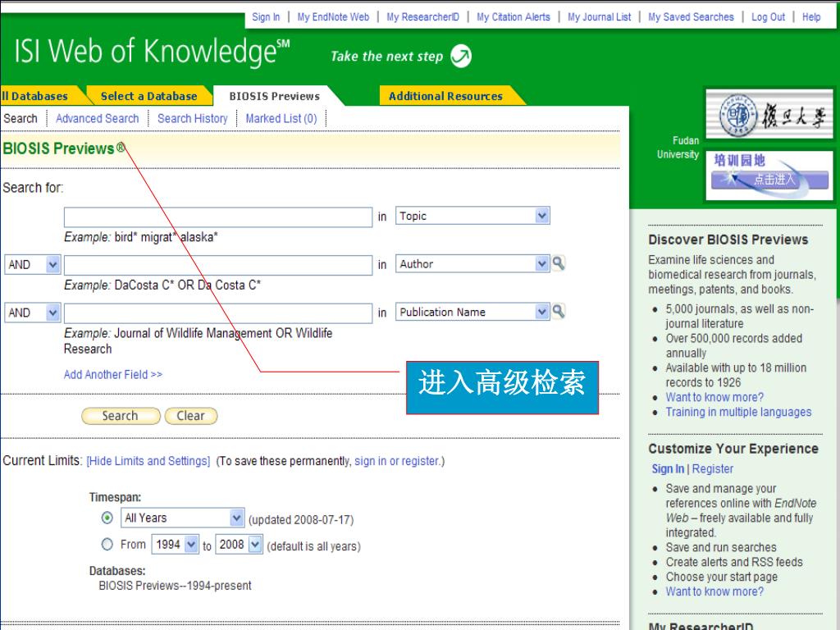This screenshot has height=630, width=840.
Task: Click Want to know more under Discover BIOSIS
Action: [714, 397]
